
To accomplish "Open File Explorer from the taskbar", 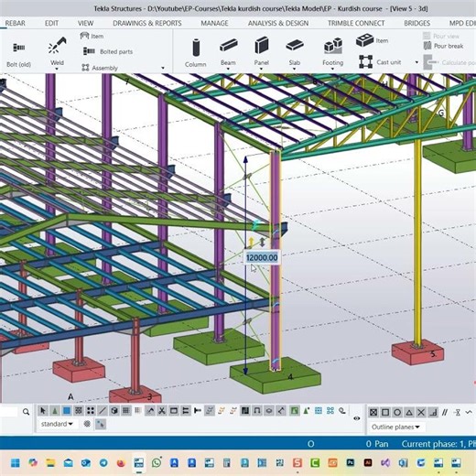I will [50, 463].
